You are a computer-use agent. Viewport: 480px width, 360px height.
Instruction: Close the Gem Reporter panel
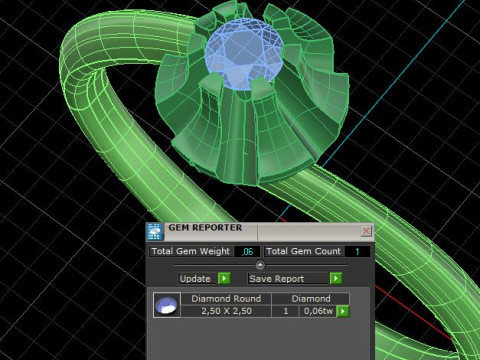click(366, 231)
